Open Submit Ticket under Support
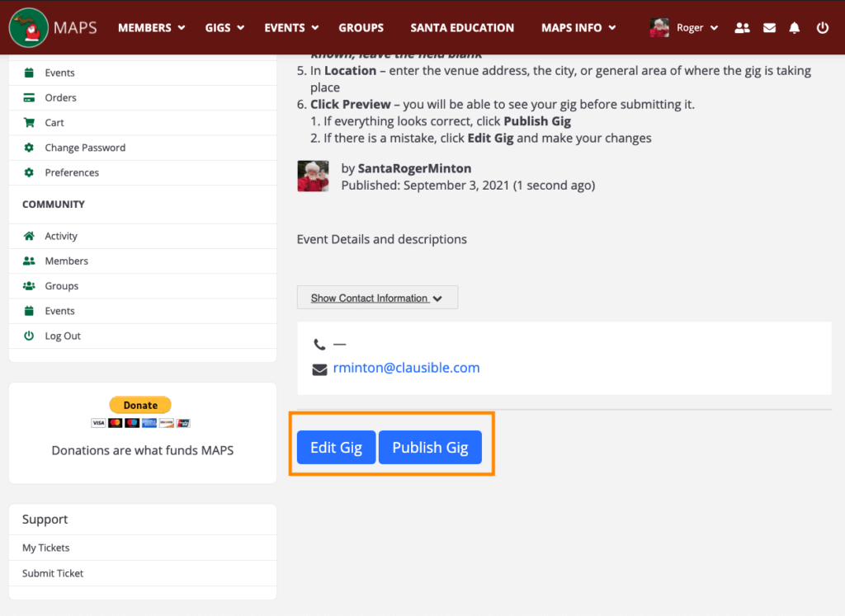Screen dimensions: 845x616 pyautogui.click(x=53, y=573)
